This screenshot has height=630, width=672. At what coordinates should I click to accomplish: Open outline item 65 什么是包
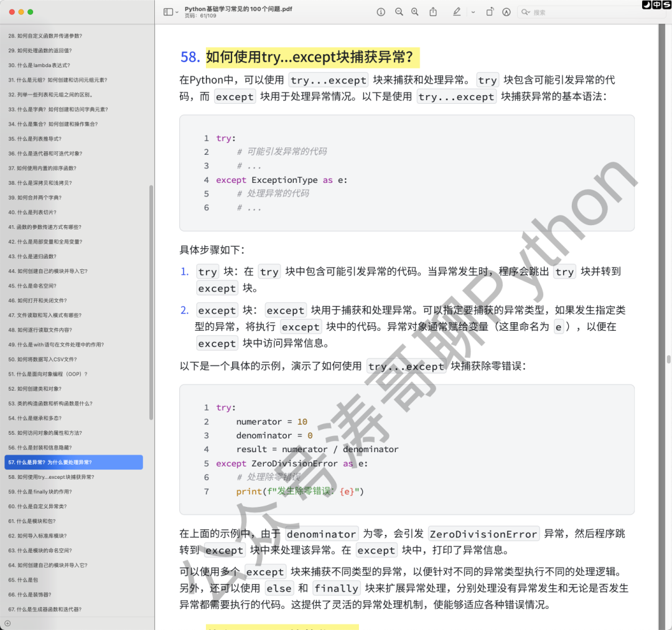pyautogui.click(x=23, y=580)
